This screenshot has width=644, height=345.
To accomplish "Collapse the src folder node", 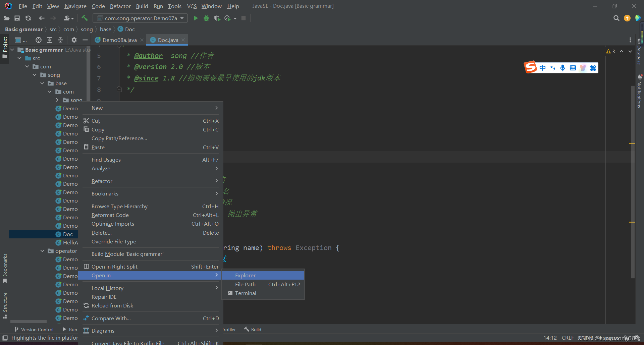I will (x=20, y=58).
